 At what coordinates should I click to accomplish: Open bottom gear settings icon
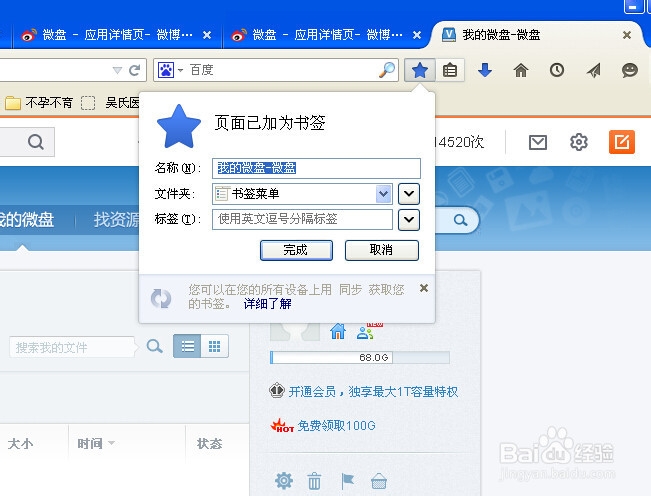coord(284,481)
